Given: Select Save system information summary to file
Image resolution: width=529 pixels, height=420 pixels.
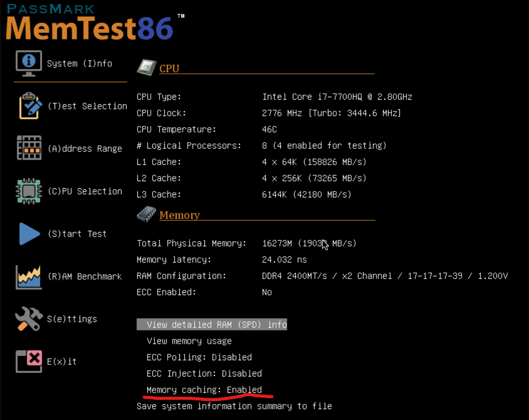Looking at the screenshot, I should [x=234, y=406].
